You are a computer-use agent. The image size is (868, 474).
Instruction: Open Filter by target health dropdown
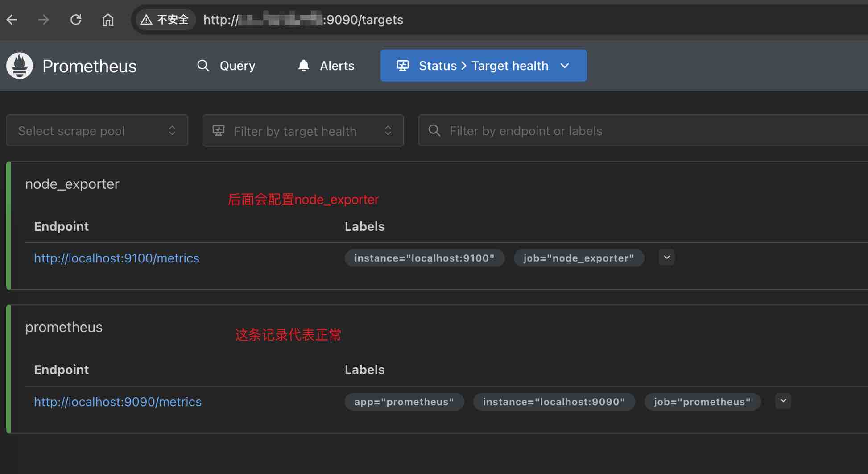(x=303, y=130)
